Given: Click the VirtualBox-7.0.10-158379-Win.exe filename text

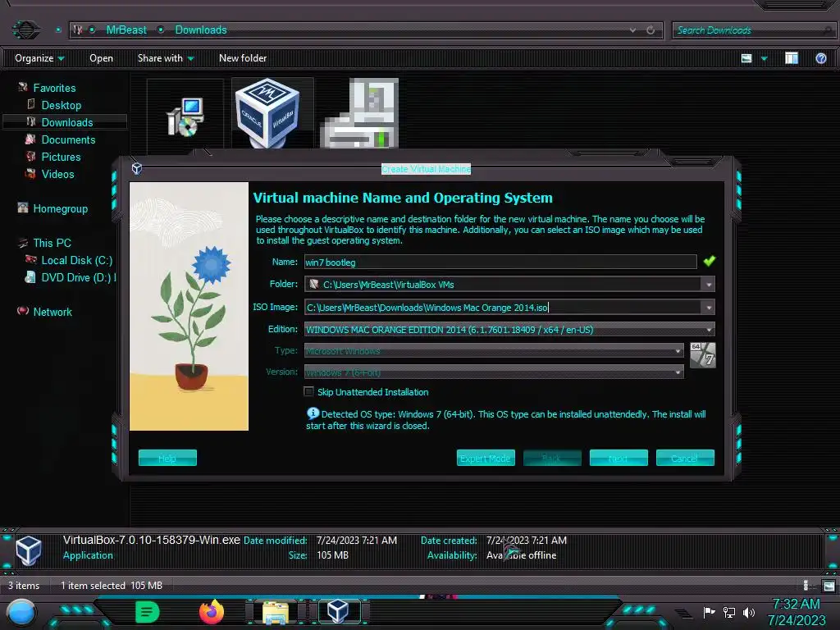Looking at the screenshot, I should [151, 540].
